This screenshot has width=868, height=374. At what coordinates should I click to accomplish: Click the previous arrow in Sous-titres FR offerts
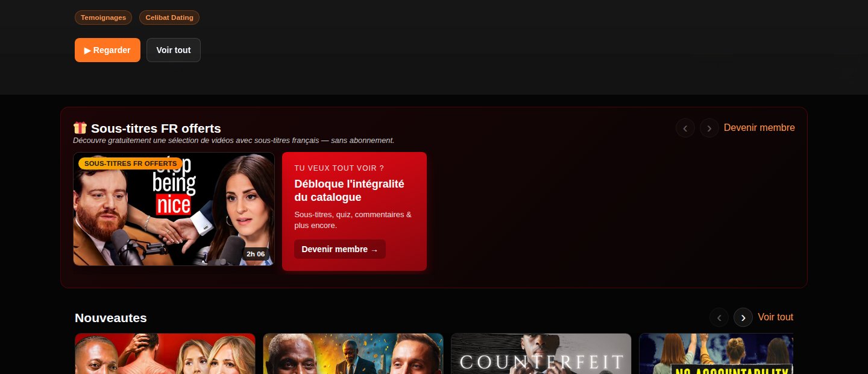pos(685,128)
